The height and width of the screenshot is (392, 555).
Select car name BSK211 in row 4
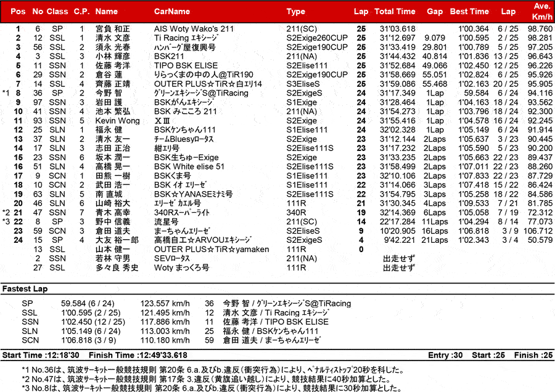(x=169, y=56)
